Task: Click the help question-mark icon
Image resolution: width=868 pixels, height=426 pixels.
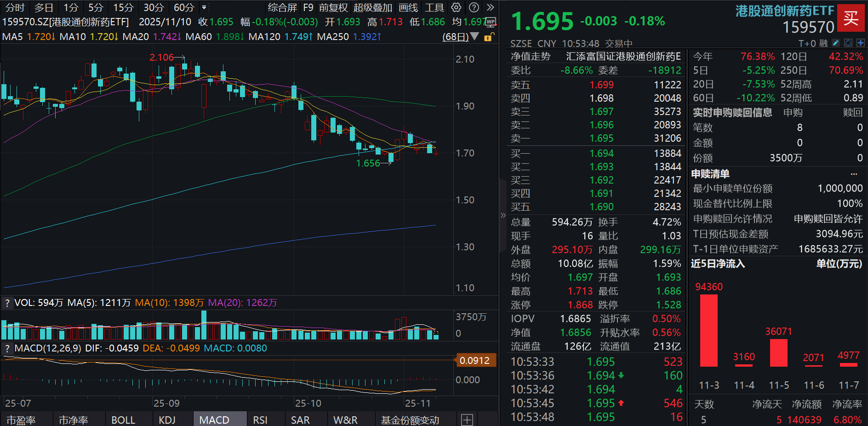Action: point(474,7)
